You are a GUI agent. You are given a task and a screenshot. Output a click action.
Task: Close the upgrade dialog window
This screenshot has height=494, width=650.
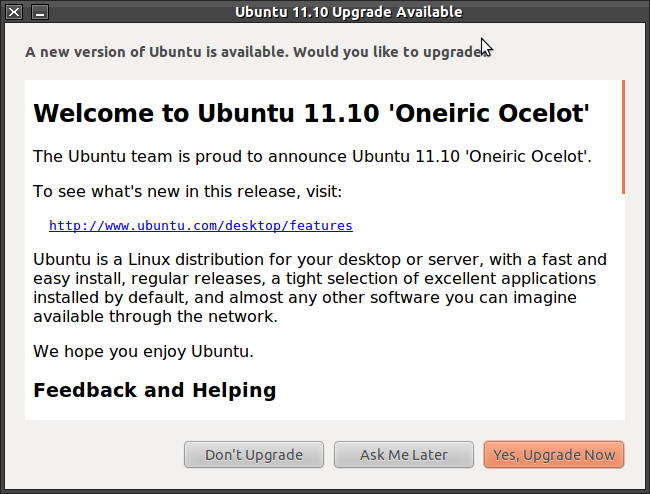14,12
